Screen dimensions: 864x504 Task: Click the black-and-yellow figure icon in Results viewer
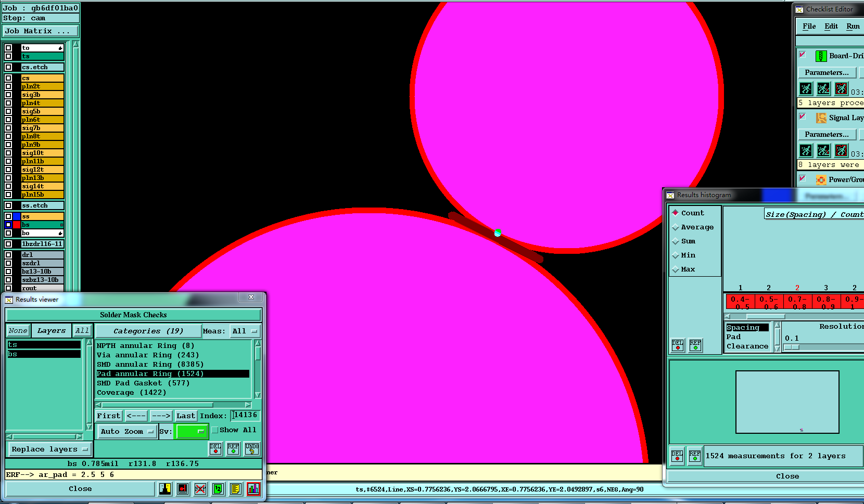[165, 489]
